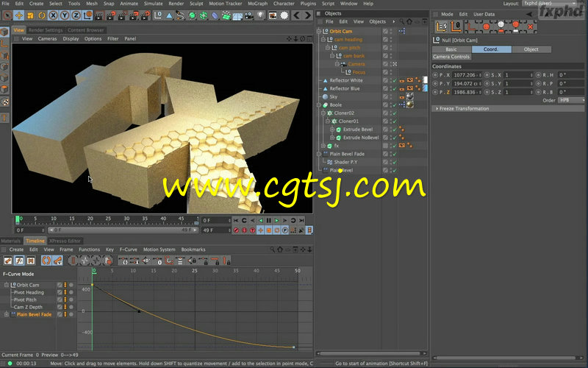Open the blue primitive objects icon
The width and height of the screenshot is (588, 368).
(x=170, y=15)
